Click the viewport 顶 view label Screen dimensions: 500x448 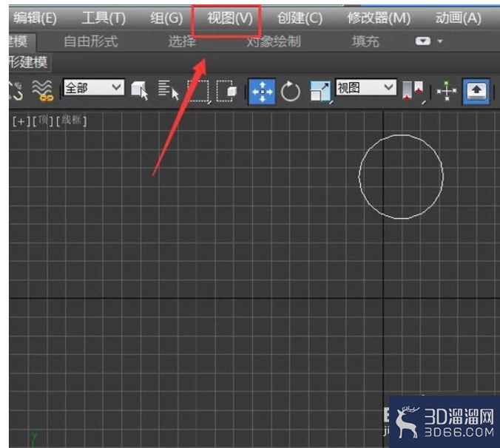(x=43, y=121)
